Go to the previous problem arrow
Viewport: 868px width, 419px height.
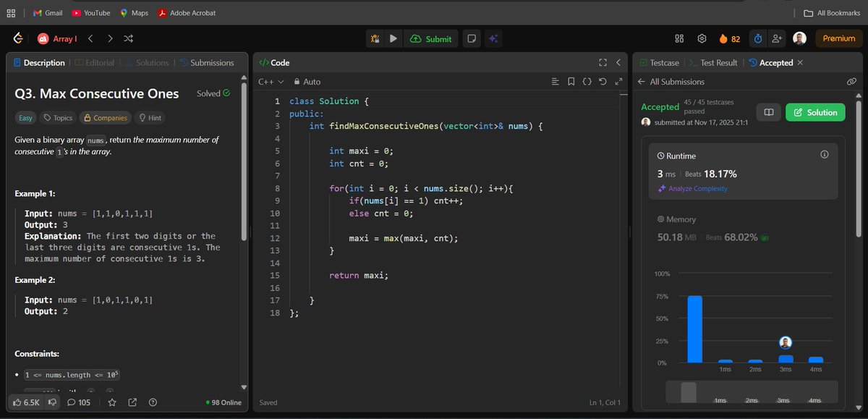(x=90, y=38)
